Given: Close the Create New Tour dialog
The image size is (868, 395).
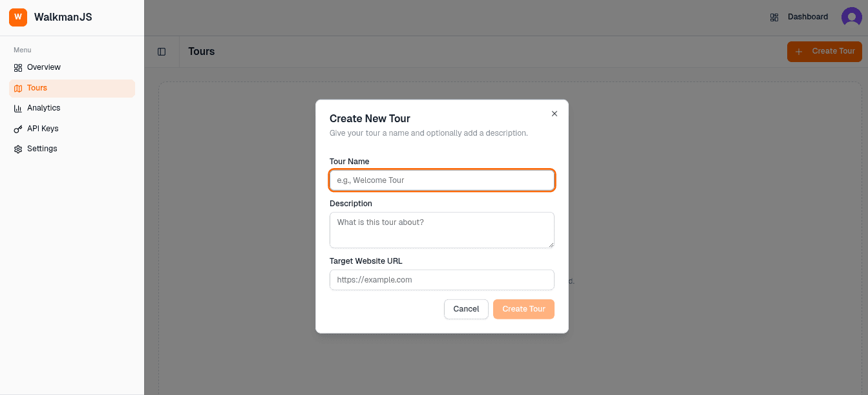Looking at the screenshot, I should 554,114.
